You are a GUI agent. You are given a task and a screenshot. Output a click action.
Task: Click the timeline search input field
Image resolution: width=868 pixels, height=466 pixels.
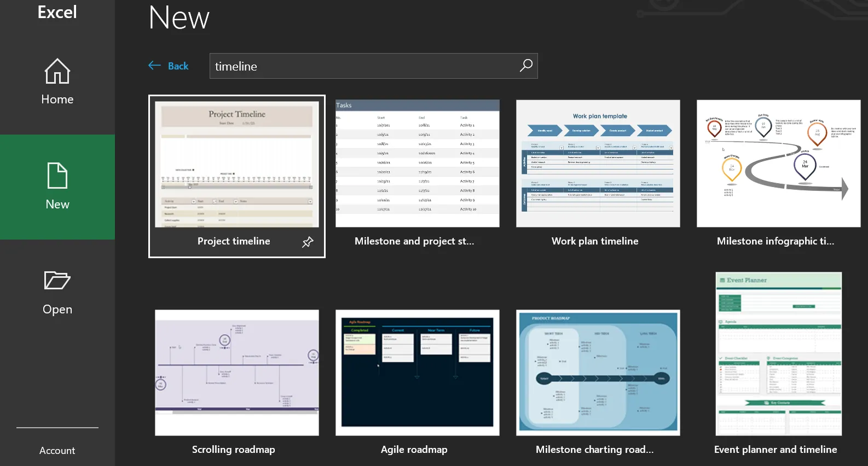click(x=374, y=66)
